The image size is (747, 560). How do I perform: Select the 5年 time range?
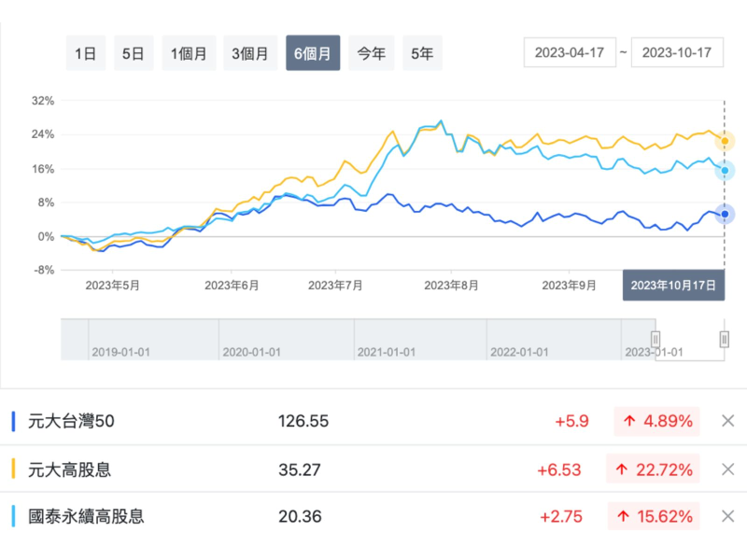tap(422, 53)
